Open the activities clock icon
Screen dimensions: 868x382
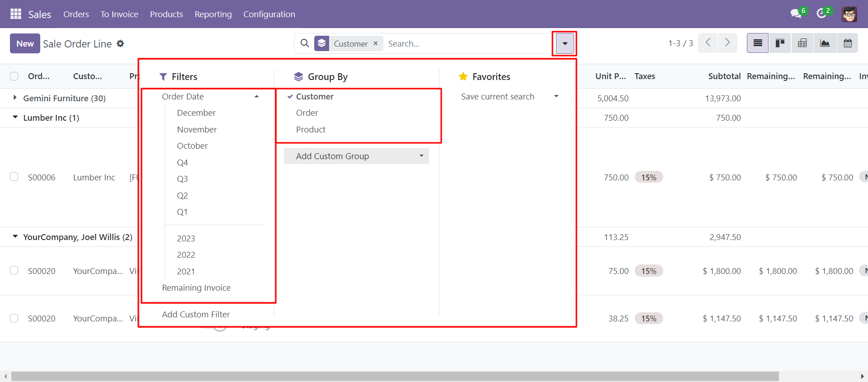[x=821, y=14]
